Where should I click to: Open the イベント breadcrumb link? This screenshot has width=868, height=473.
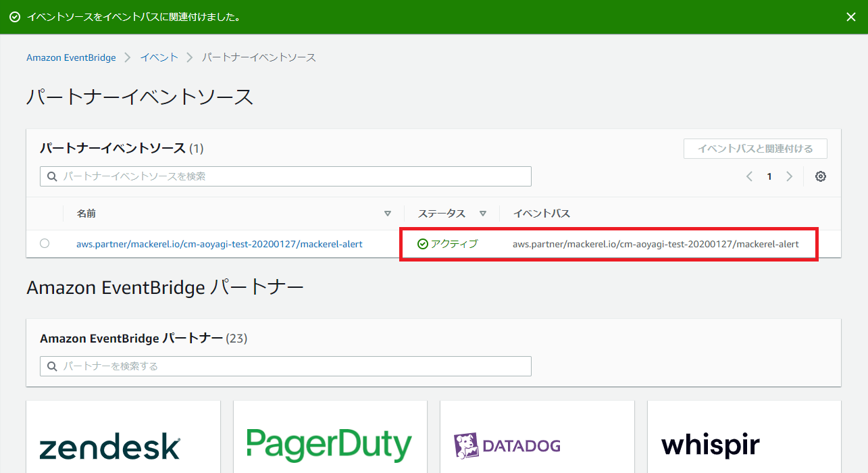pos(159,57)
